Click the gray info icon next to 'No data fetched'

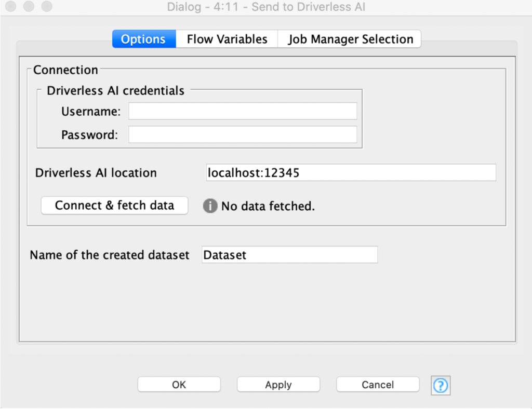[210, 206]
